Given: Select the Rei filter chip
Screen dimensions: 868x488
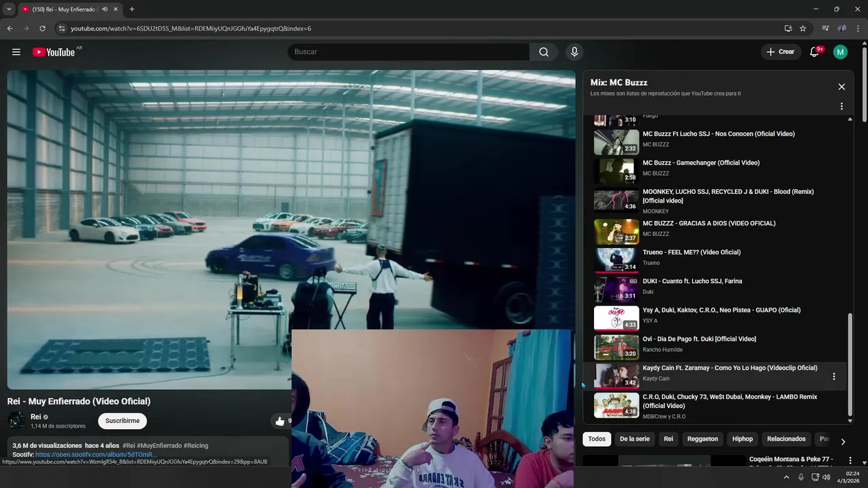Looking at the screenshot, I should (669, 439).
